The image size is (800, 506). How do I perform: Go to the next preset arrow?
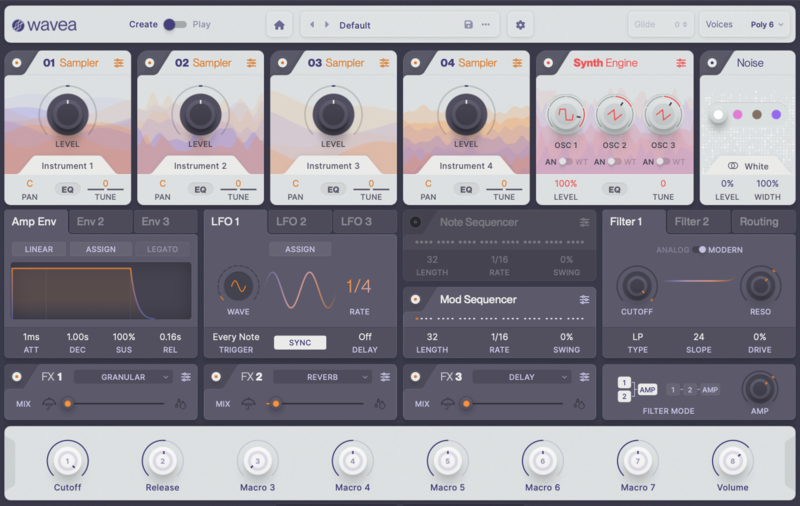point(328,24)
